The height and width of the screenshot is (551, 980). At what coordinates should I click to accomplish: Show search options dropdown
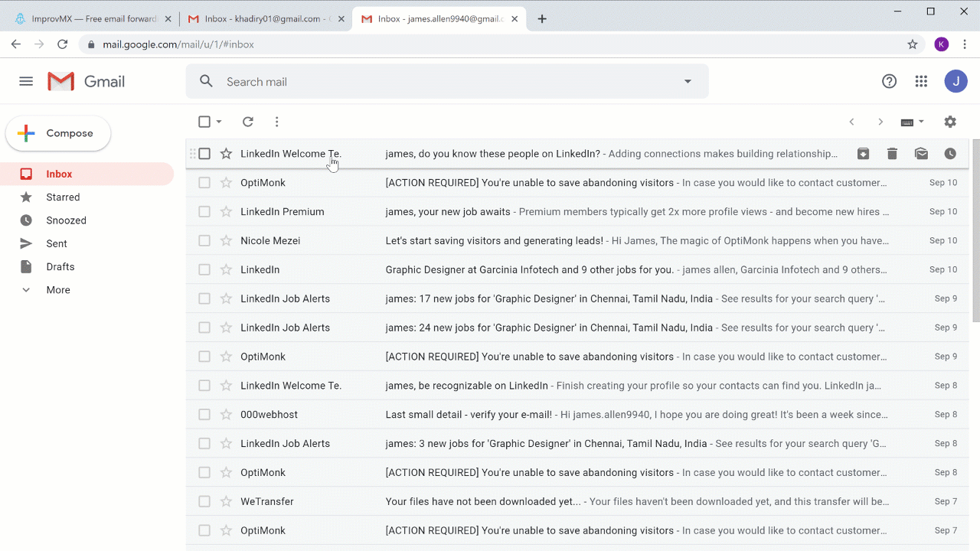pos(688,81)
